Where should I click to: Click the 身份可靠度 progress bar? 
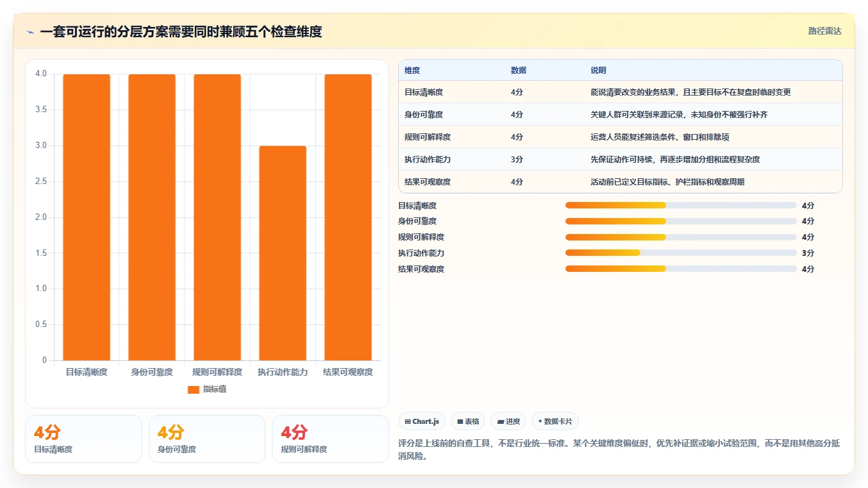pyautogui.click(x=681, y=221)
